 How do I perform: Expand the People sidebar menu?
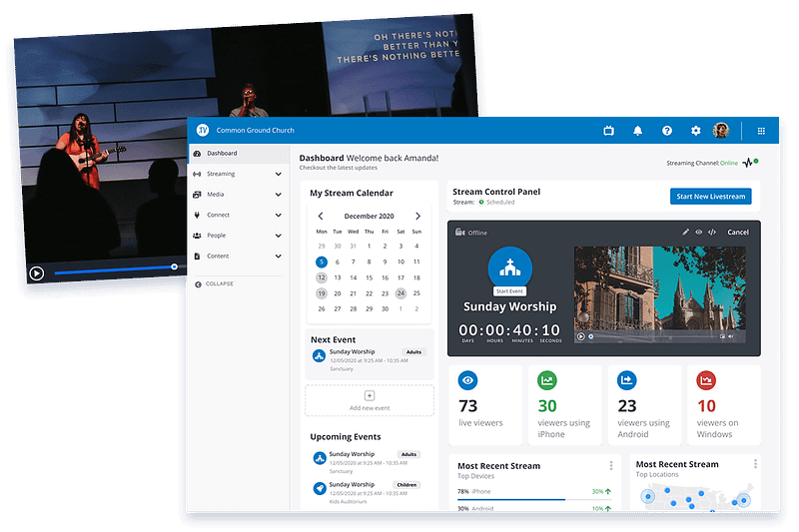pyautogui.click(x=279, y=236)
